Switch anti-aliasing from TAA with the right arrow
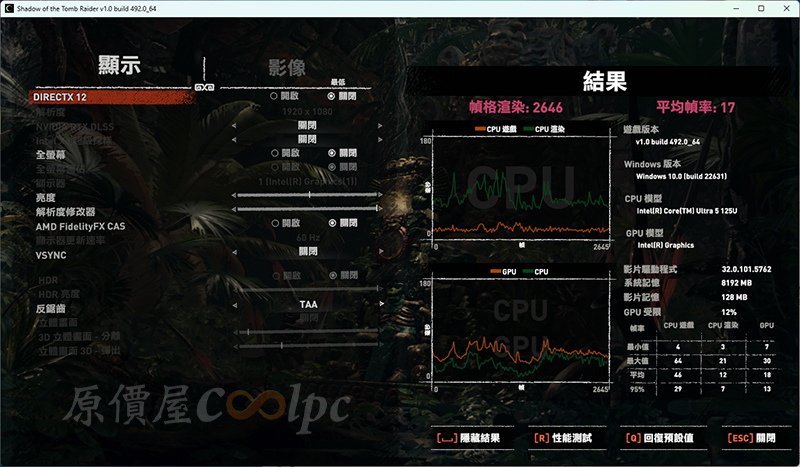The height and width of the screenshot is (467, 800). coord(381,304)
